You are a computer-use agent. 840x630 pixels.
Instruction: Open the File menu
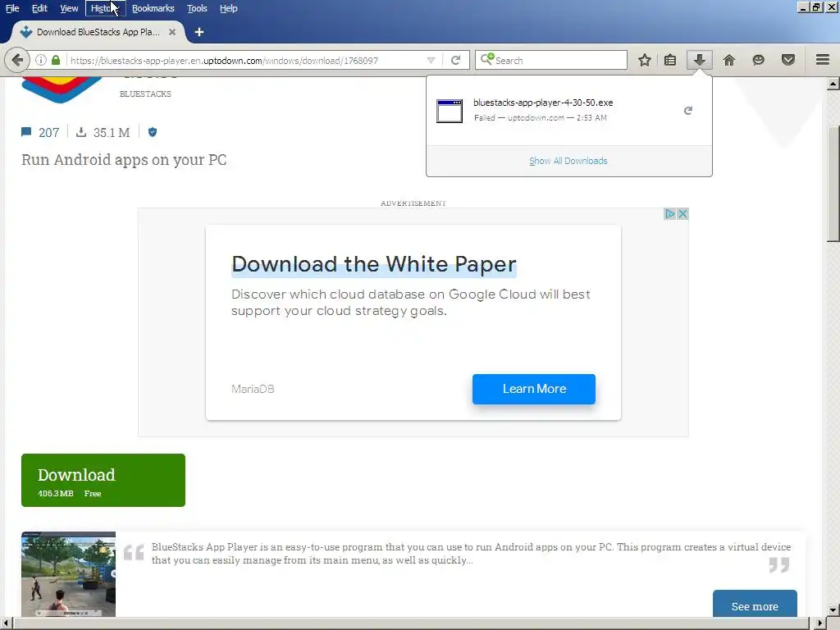click(x=12, y=8)
